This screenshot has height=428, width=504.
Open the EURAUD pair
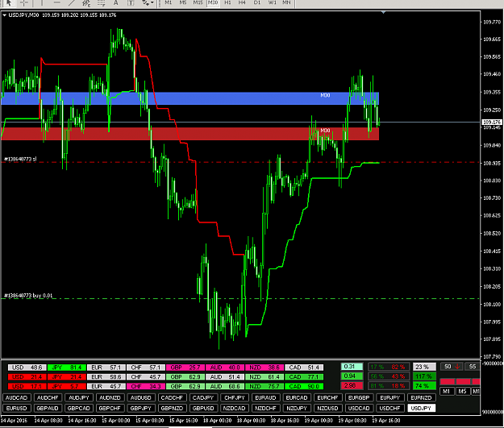coord(265,398)
